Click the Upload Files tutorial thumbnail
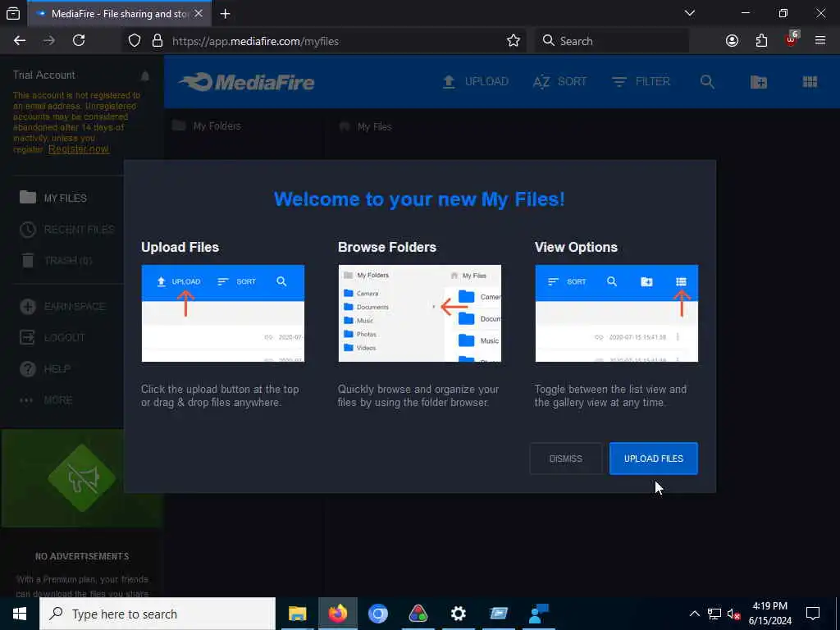840x630 pixels. point(223,313)
